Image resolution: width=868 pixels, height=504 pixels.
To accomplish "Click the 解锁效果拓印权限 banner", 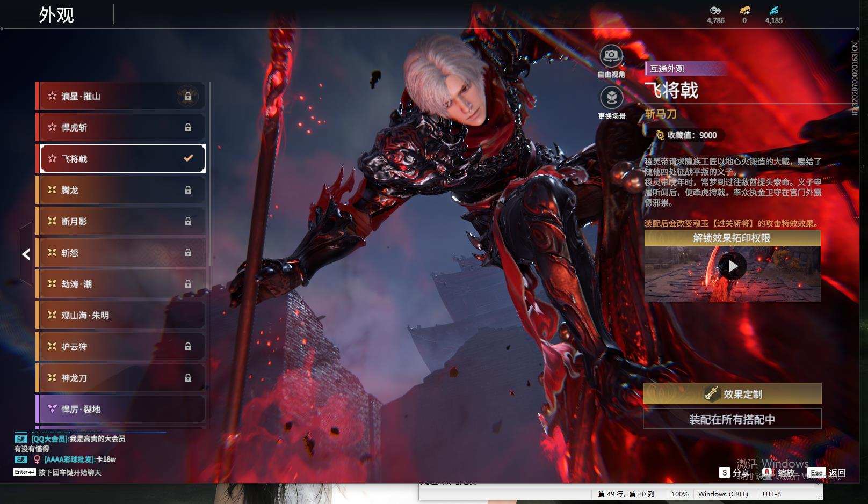I will pos(732,238).
